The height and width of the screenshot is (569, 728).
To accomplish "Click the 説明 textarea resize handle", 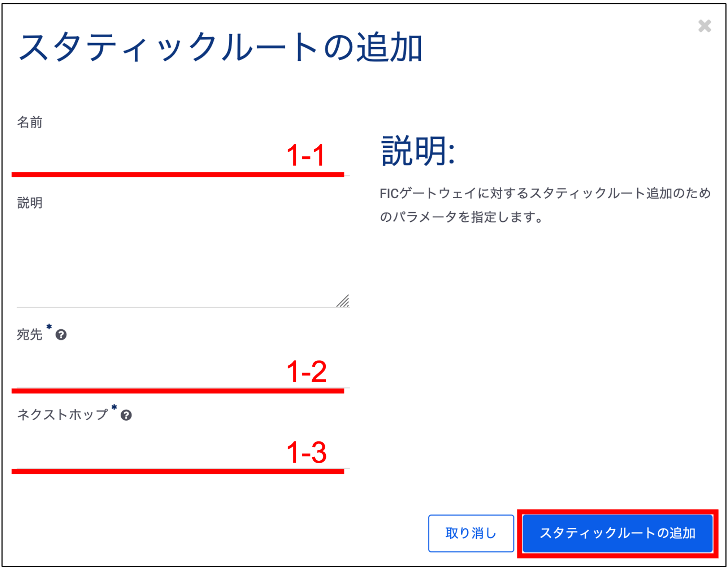I will coord(343,301).
